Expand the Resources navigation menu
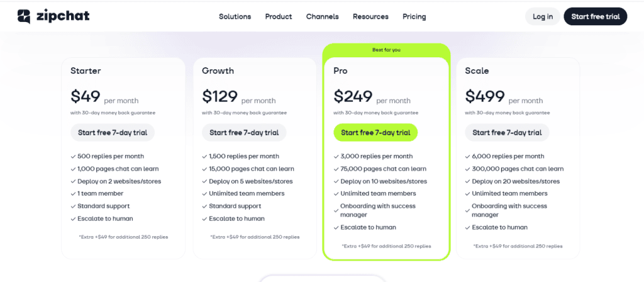The image size is (644, 282). click(x=370, y=16)
